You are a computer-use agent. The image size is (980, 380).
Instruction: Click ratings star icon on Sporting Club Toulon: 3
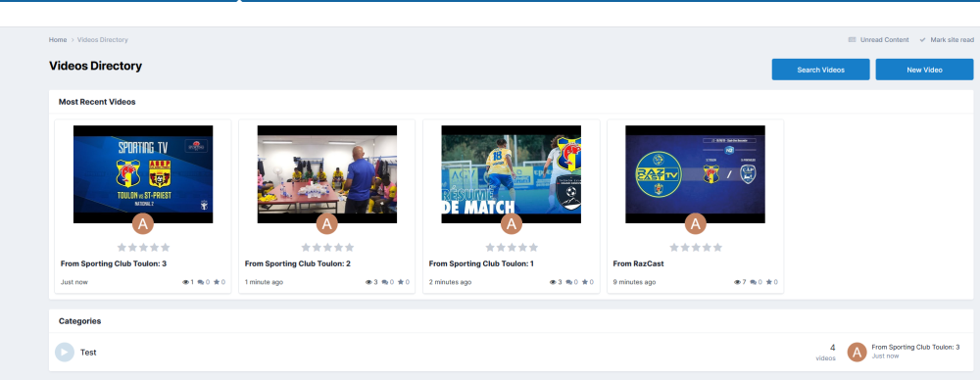[x=217, y=282]
